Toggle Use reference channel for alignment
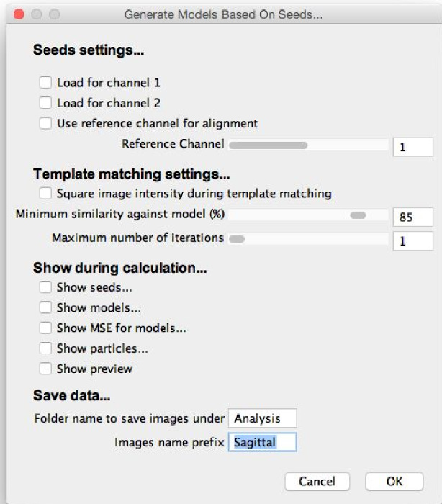442x504 pixels. click(x=46, y=123)
